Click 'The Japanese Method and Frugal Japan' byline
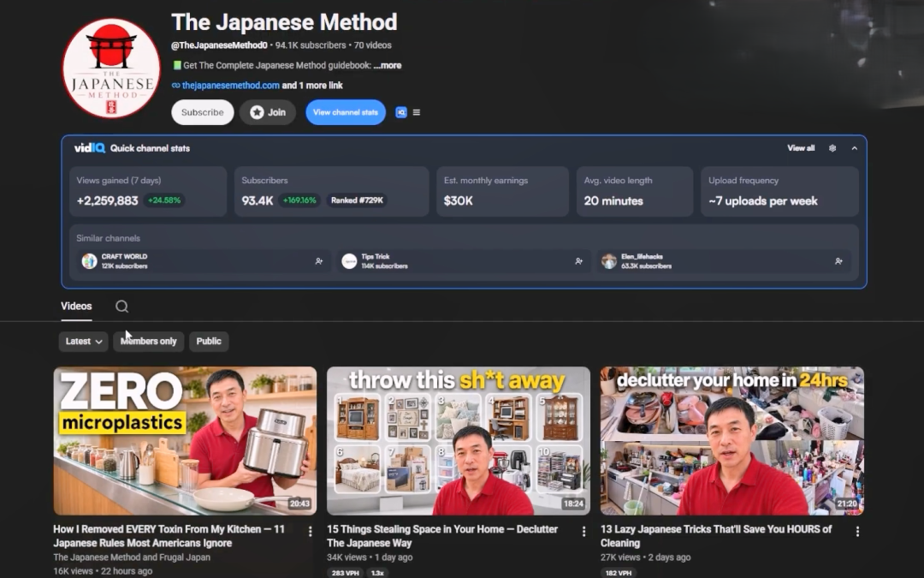This screenshot has height=578, width=924. tap(132, 557)
